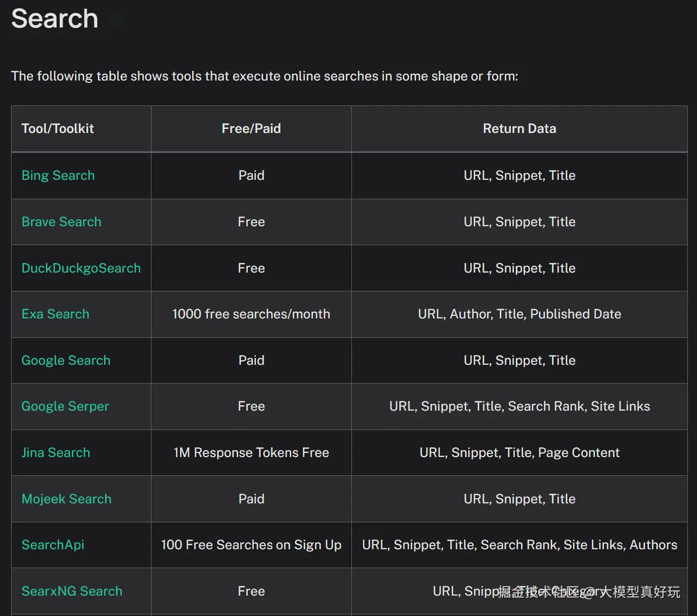The height and width of the screenshot is (616, 697).
Task: Open the Bing Search link
Action: tap(58, 175)
